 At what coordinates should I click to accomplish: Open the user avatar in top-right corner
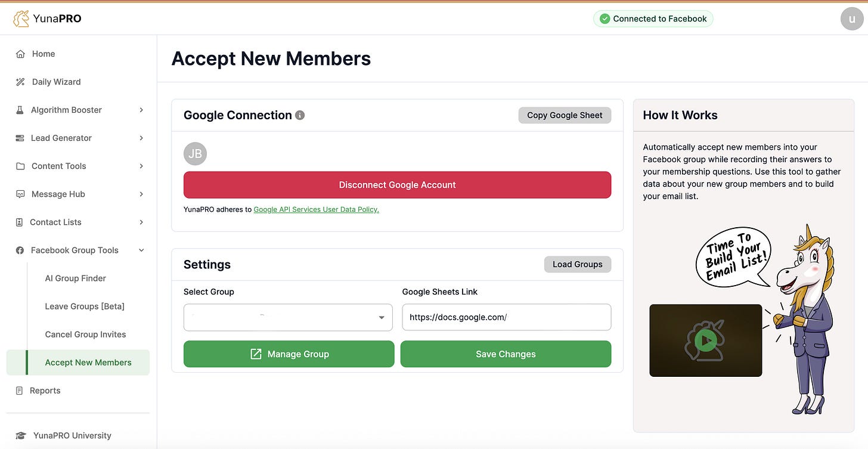pos(852,18)
